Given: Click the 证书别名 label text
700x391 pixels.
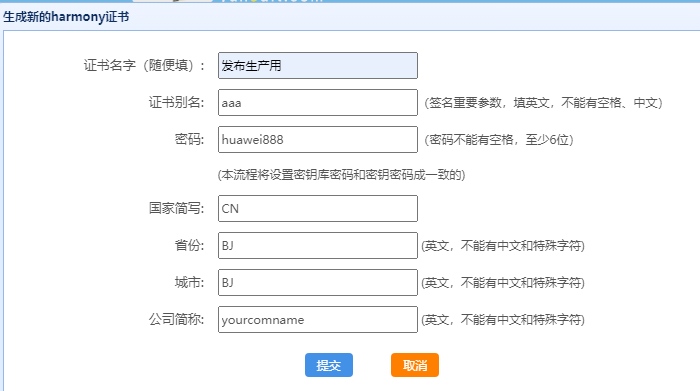Looking at the screenshot, I should [x=176, y=103].
